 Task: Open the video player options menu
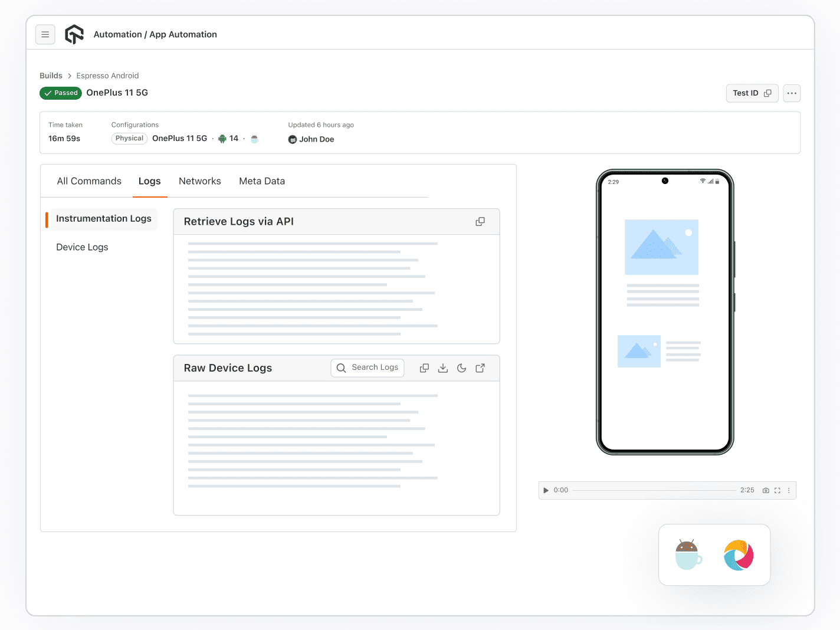pos(789,490)
